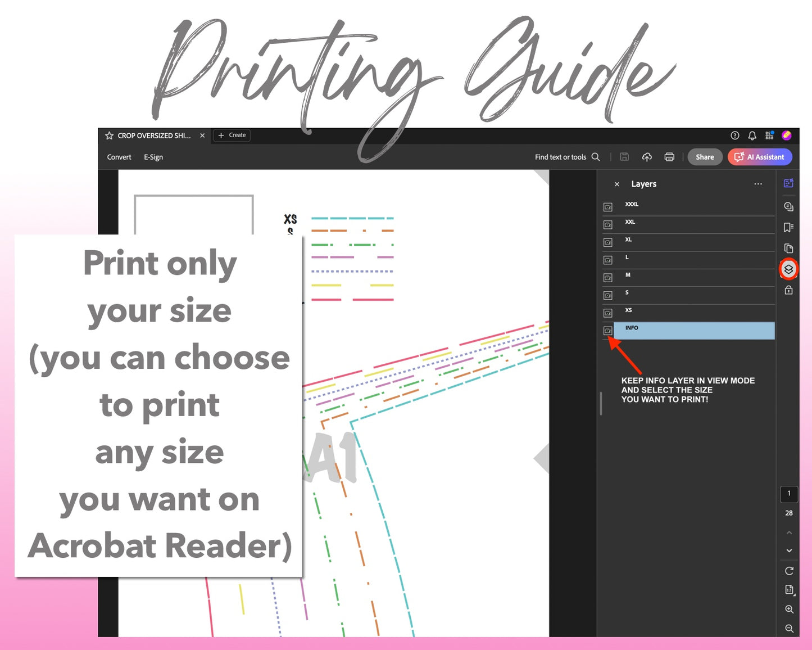
Task: Open the bookmarks panel icon
Action: 788,227
